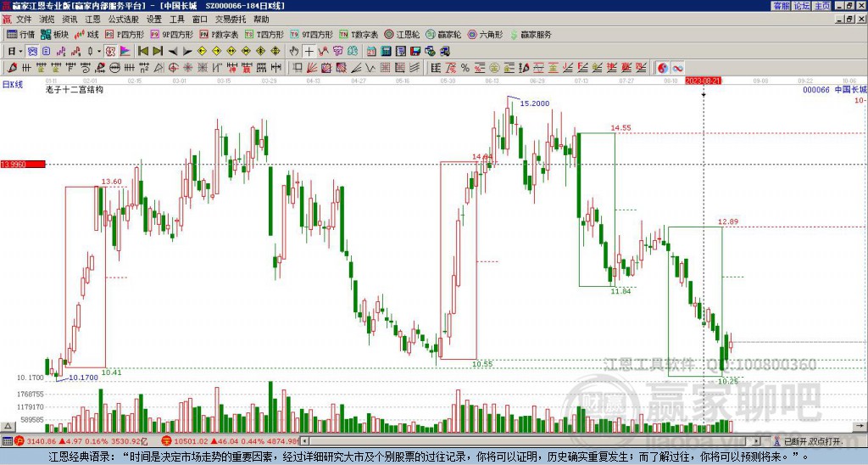Open the calendar icon
Viewport: 868px width, 465px height.
tap(371, 51)
